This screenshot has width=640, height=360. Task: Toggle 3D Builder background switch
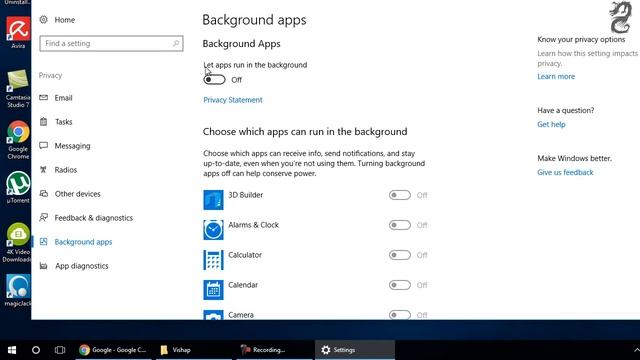[400, 195]
